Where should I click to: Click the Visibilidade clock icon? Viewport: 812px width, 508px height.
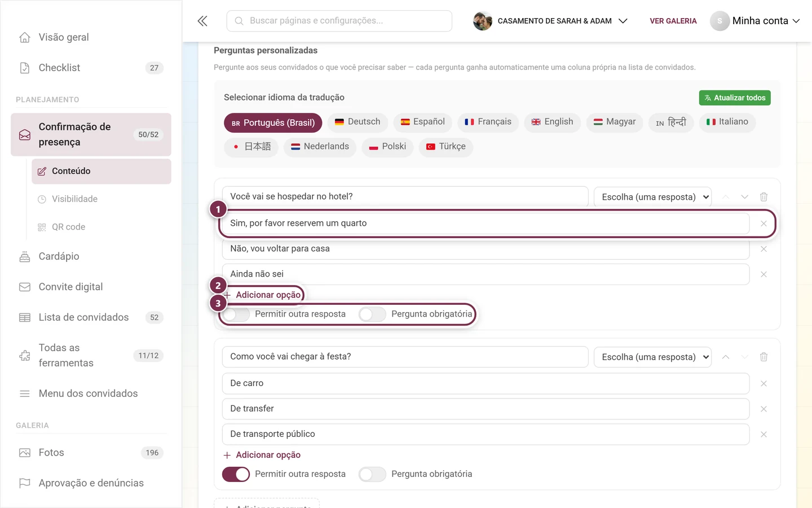42,199
